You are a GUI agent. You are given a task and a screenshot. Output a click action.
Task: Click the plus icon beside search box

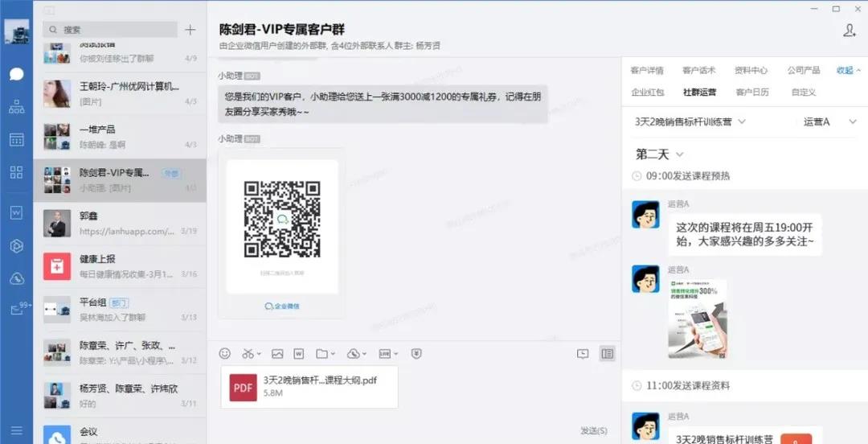point(190,30)
